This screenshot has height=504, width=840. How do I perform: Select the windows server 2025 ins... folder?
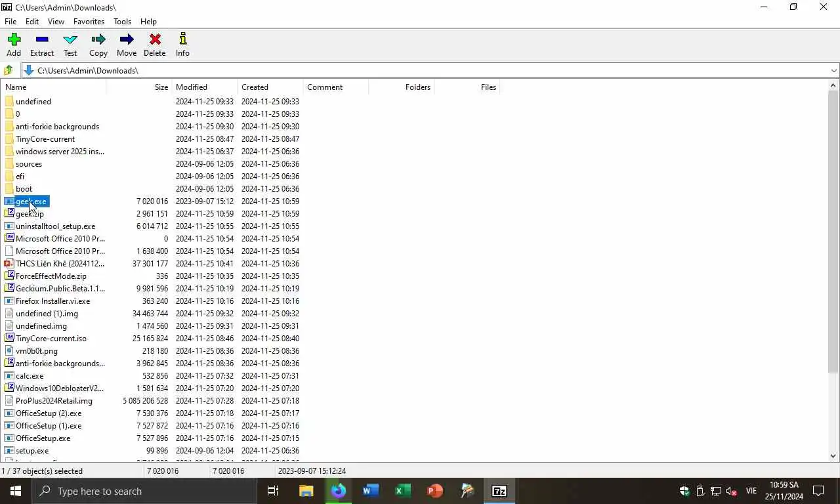(x=54, y=152)
